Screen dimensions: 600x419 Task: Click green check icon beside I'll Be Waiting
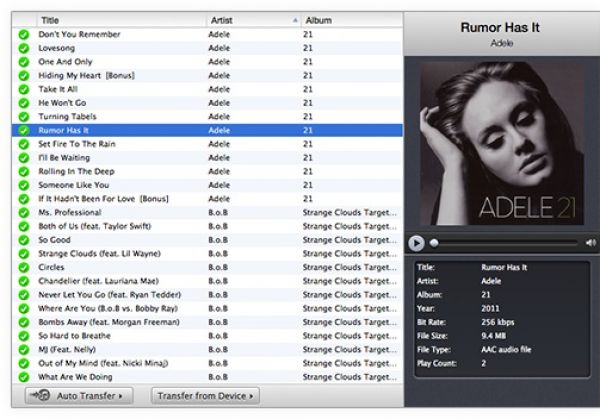tap(24, 158)
